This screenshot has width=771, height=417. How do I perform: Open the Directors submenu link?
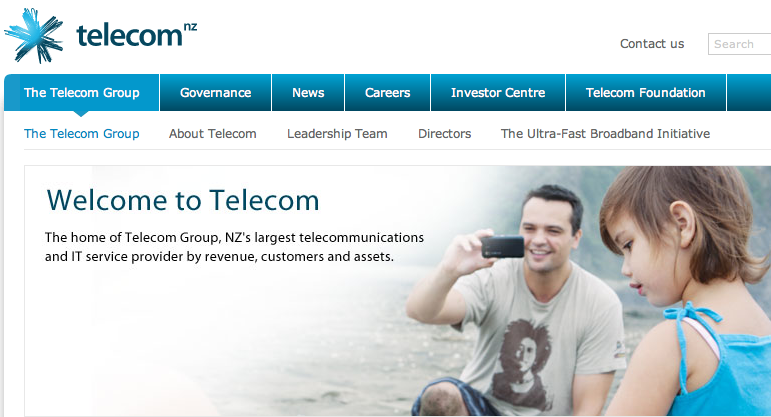445,134
